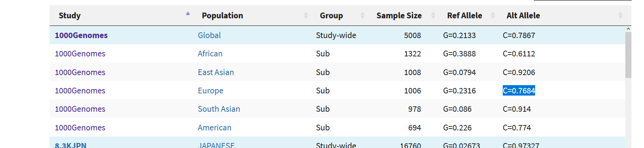Click the G=0.3888 ref allele cell
This screenshot has height=148, width=644.
click(x=459, y=54)
